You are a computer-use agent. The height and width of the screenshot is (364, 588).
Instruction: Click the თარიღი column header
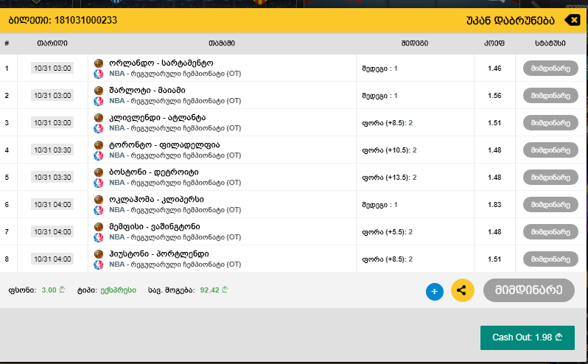[x=52, y=43]
